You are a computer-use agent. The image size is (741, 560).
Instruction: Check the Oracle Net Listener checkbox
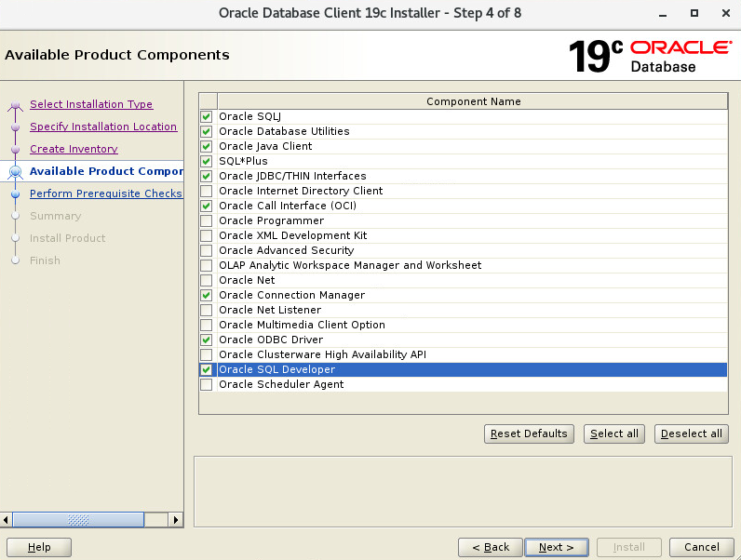[x=206, y=310]
